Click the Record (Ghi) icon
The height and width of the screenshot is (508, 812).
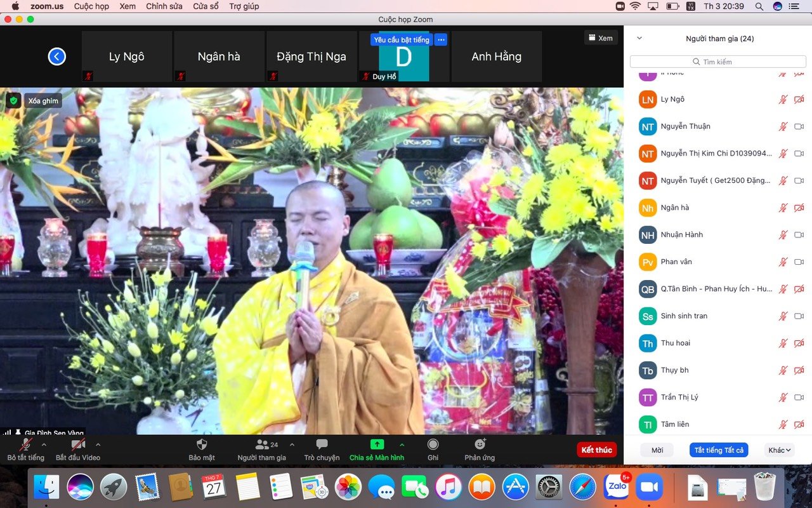click(433, 444)
